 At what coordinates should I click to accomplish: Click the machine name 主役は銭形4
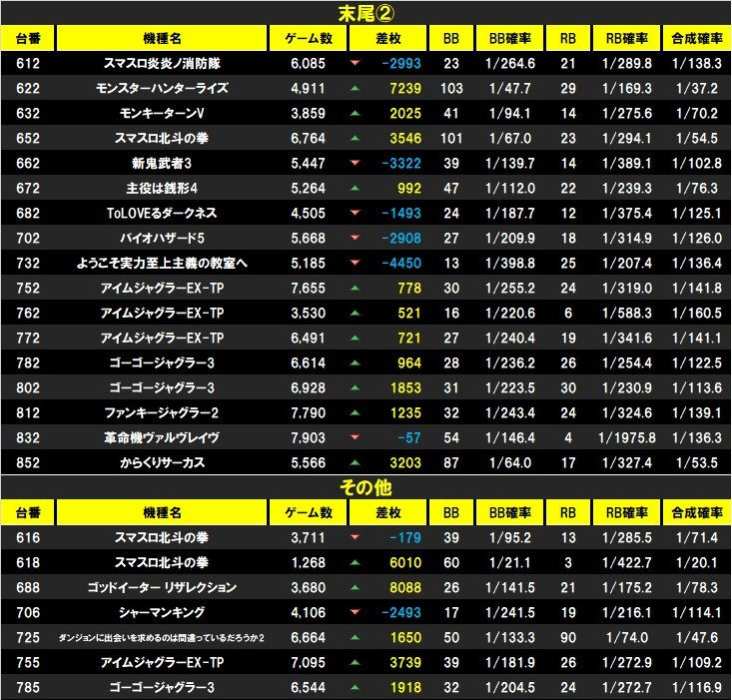coord(162,188)
